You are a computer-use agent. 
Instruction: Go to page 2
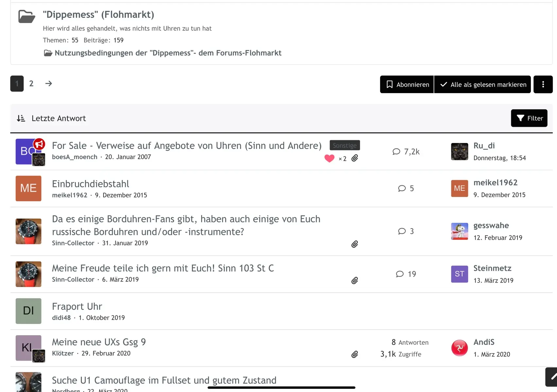[x=31, y=84]
